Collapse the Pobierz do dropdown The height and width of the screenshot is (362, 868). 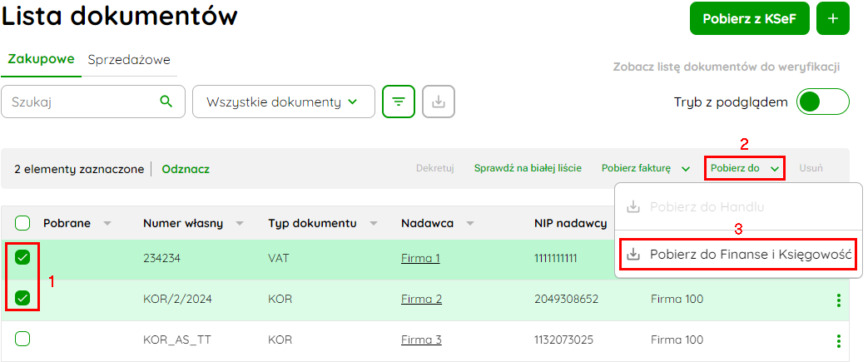[x=745, y=168]
